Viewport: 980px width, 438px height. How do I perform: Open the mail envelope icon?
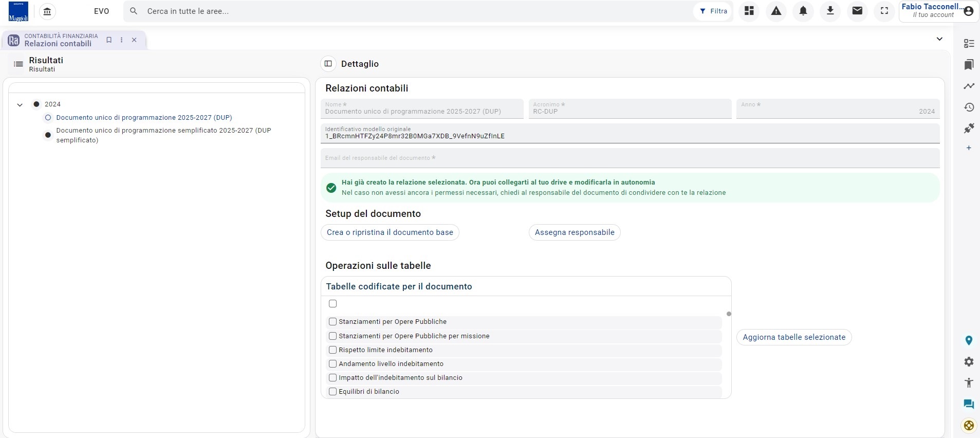[x=857, y=11]
